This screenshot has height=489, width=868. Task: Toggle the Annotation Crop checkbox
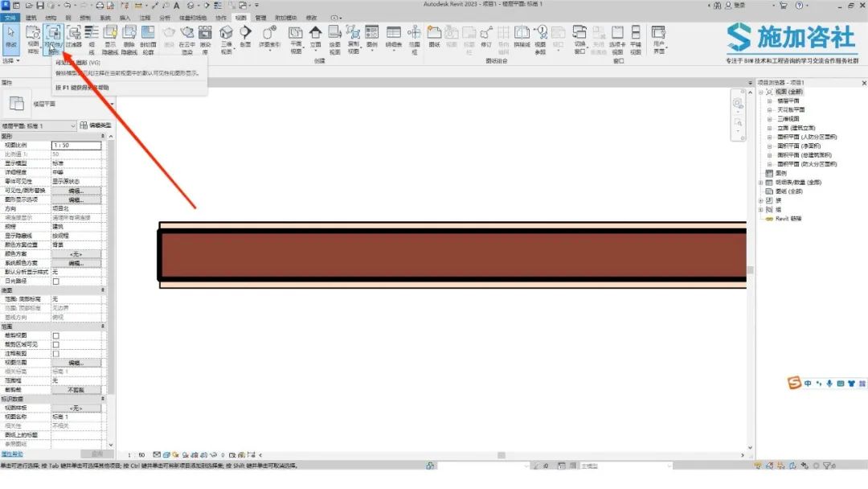55,353
